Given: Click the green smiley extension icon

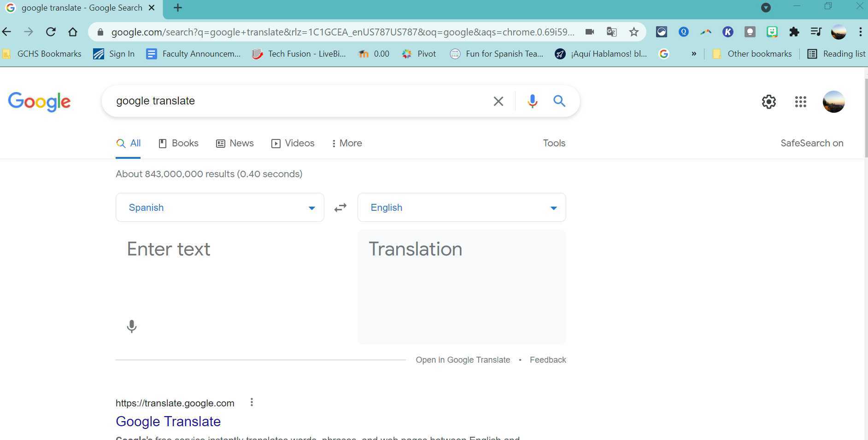Looking at the screenshot, I should coord(772,32).
